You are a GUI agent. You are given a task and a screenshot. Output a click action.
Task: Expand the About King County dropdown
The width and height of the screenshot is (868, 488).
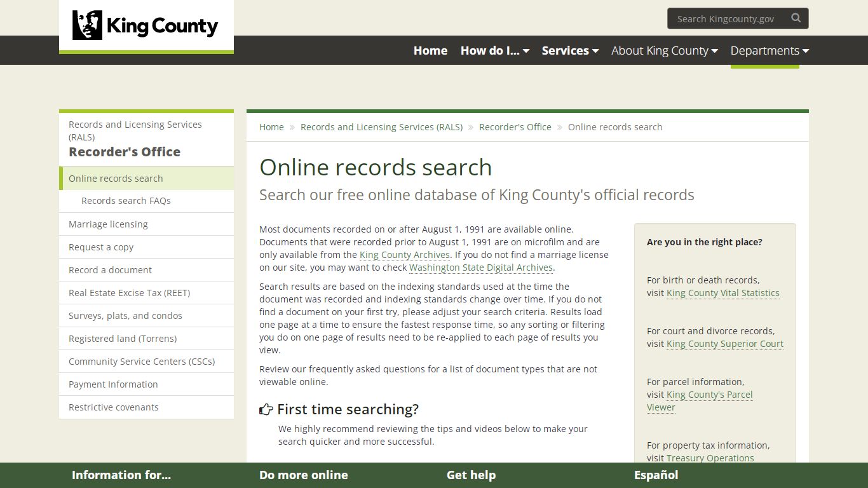(664, 50)
